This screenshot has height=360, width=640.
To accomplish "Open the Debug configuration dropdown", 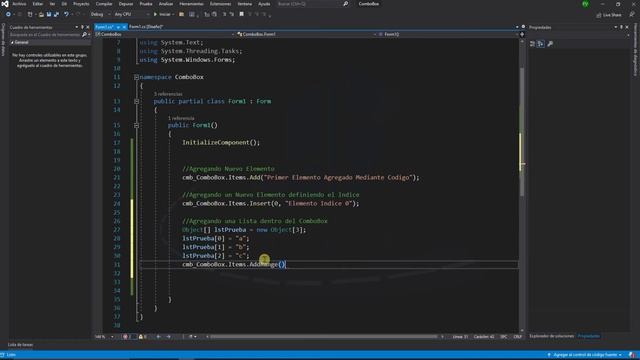I will pyautogui.click(x=100, y=15).
